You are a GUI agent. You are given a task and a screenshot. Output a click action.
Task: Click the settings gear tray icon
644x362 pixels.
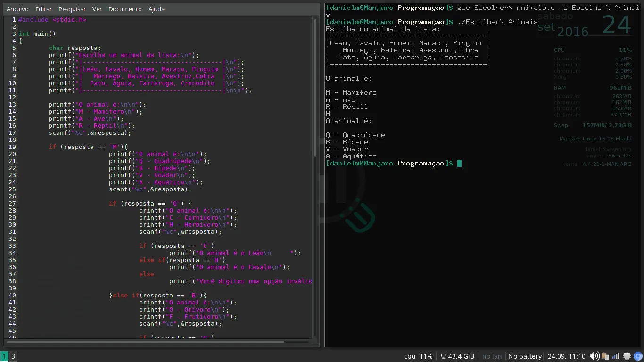[x=627, y=356]
